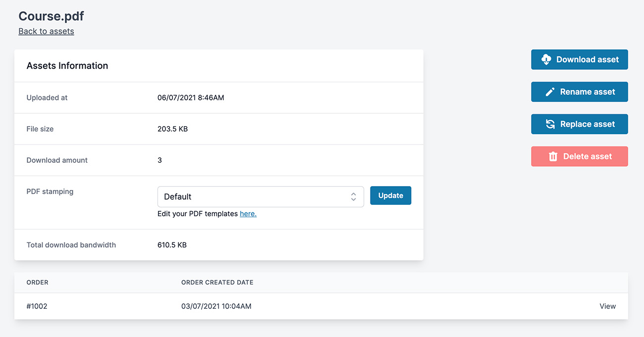The image size is (644, 337).
Task: View order #1002 details
Action: 607,306
